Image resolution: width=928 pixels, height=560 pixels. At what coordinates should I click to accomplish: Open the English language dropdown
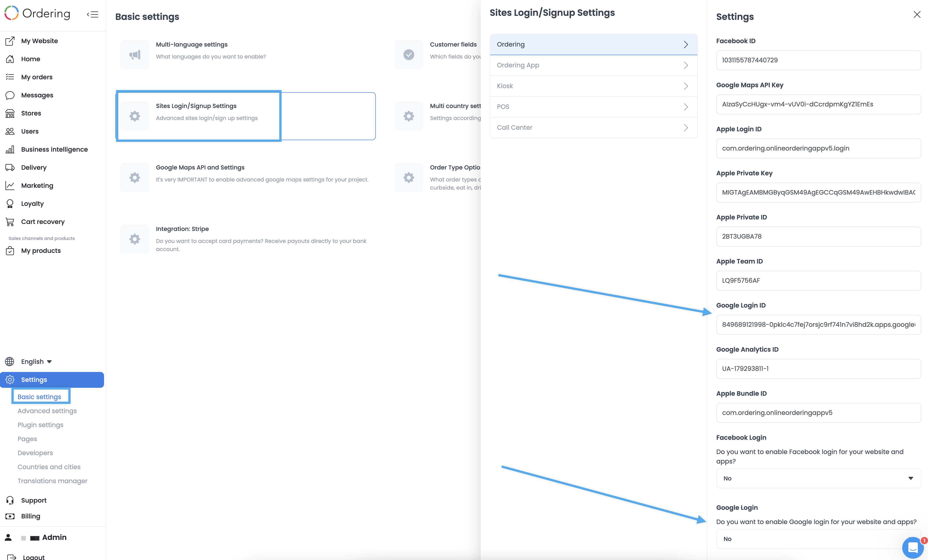[x=36, y=362]
